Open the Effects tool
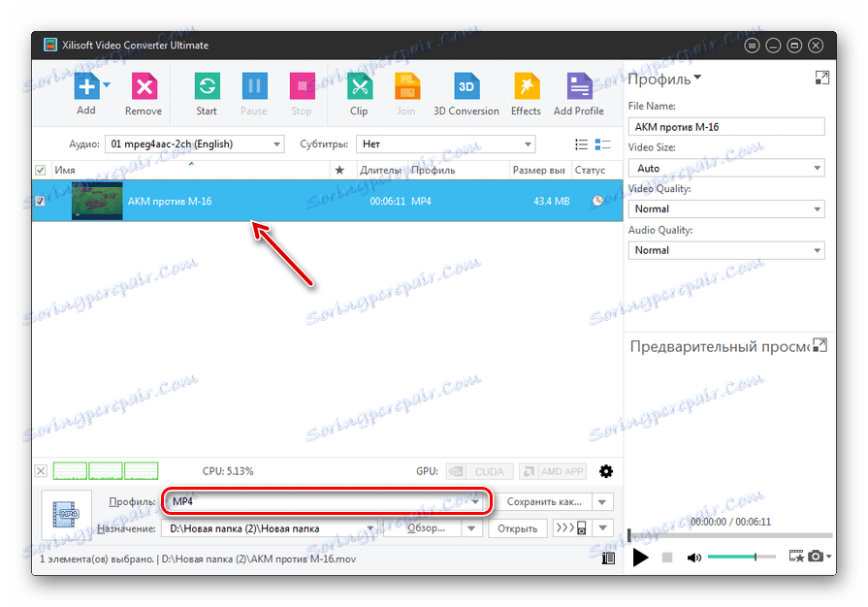The width and height of the screenshot is (868, 607). 526,94
